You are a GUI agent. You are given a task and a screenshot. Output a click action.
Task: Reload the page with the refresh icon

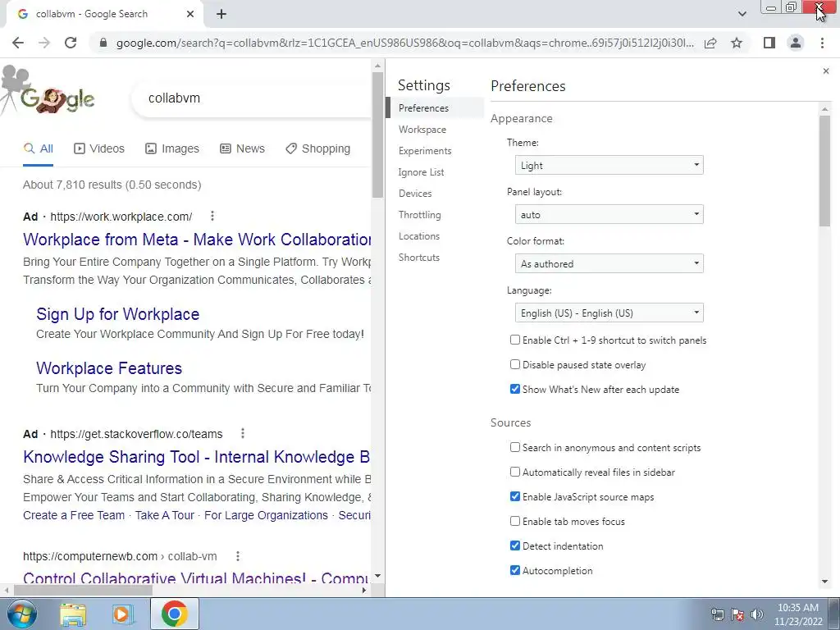[71, 43]
